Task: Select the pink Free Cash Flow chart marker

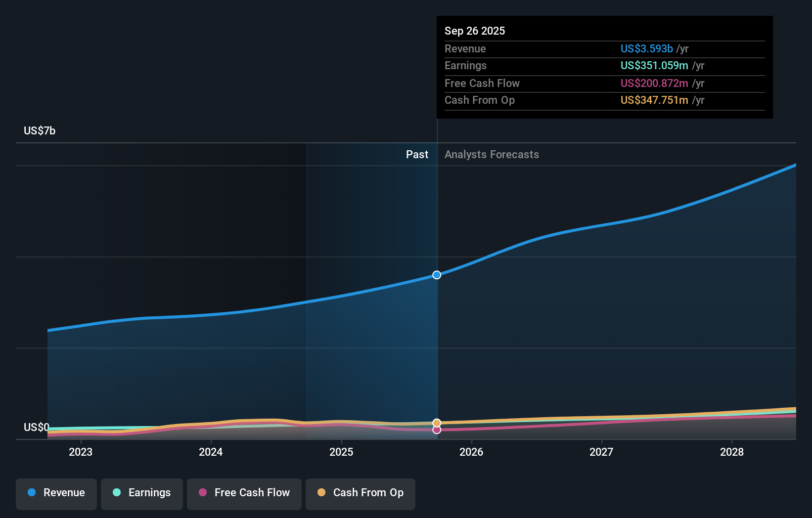Action: point(436,430)
